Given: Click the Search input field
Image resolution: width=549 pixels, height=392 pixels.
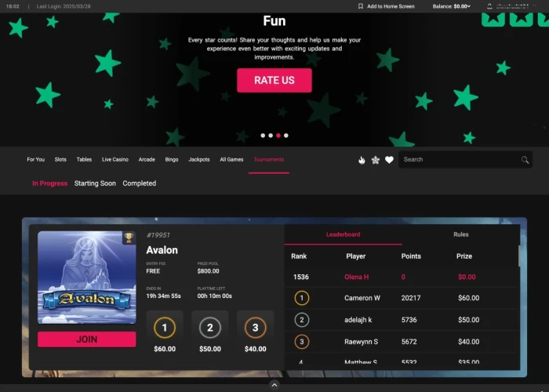Looking at the screenshot, I should tap(465, 160).
